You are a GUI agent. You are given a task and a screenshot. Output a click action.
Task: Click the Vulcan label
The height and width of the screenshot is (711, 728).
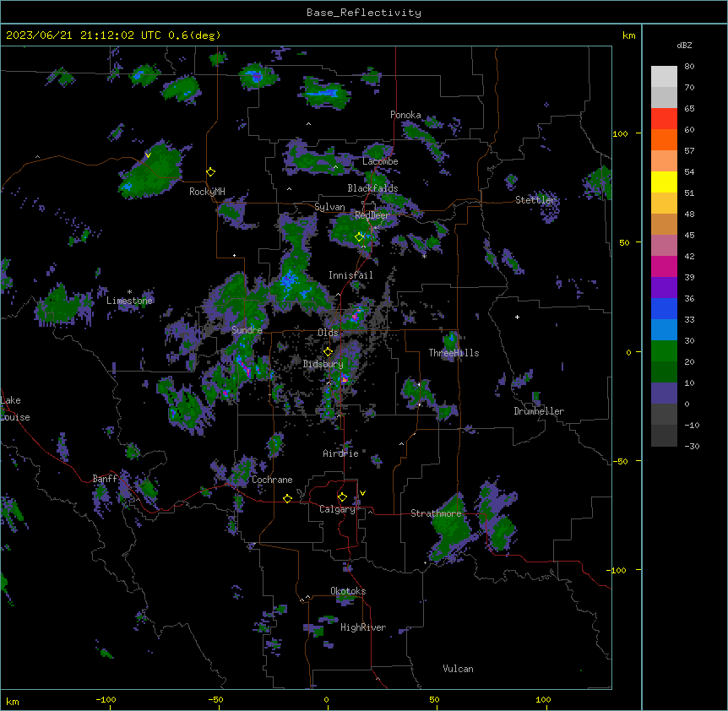(459, 669)
